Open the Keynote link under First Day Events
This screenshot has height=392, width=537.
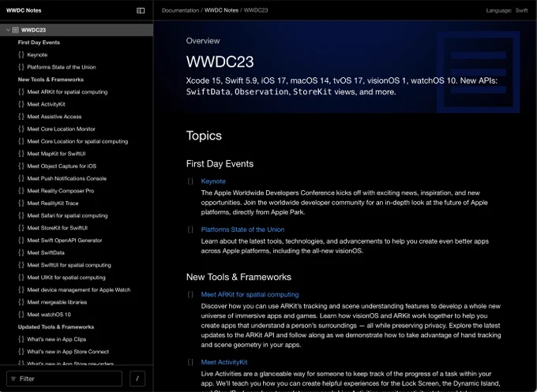pyautogui.click(x=213, y=181)
